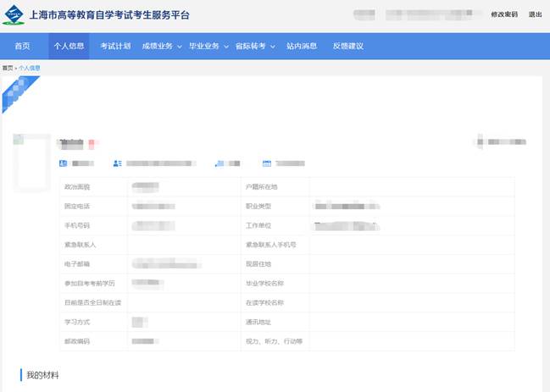550x392 pixels.
Task: Click the calendar icon in profile row
Action: tap(266, 163)
